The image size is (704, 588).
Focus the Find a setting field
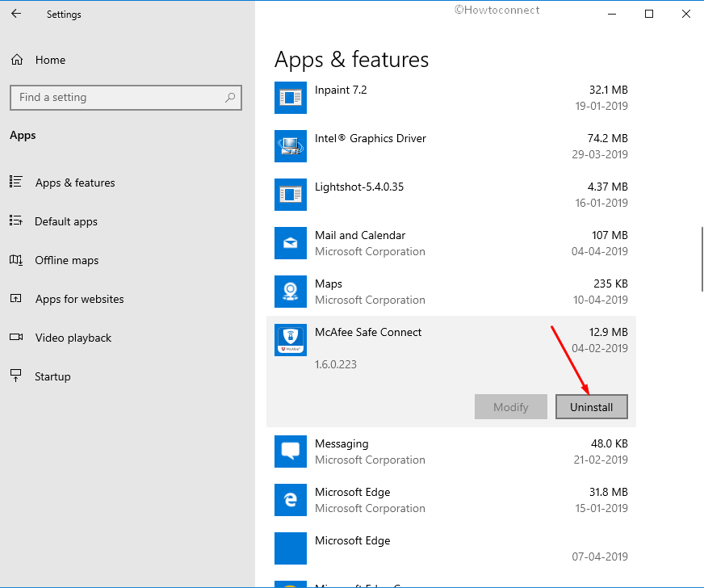pos(126,98)
